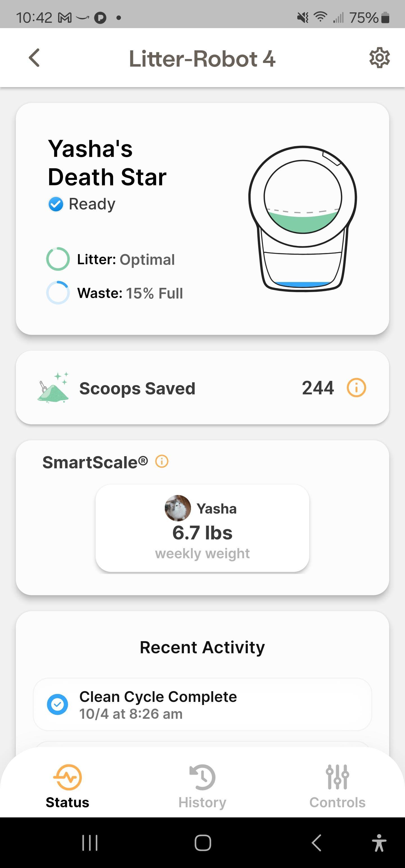Tap the Waste 15% Full ring indicator
The image size is (405, 868).
[x=58, y=293]
